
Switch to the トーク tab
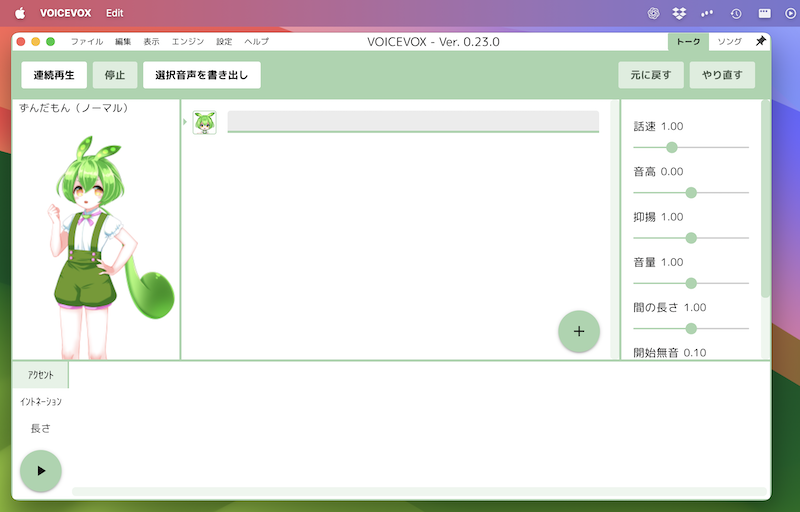[688, 42]
